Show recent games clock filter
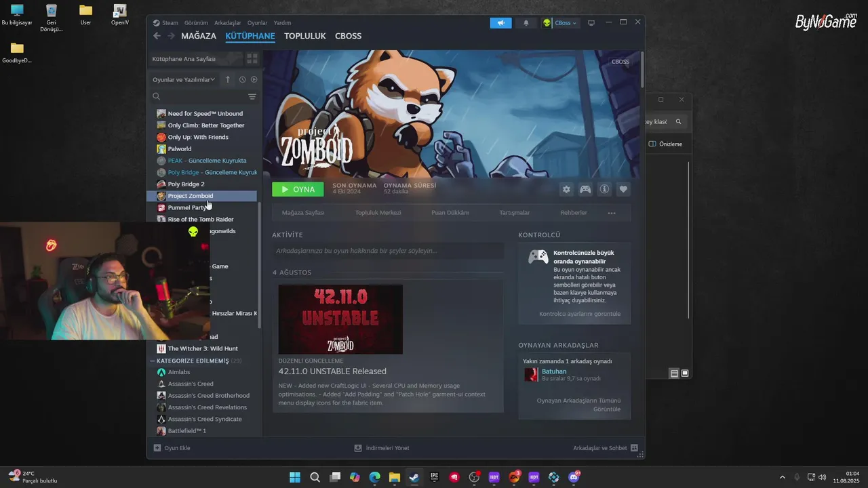The image size is (868, 488). [x=242, y=79]
